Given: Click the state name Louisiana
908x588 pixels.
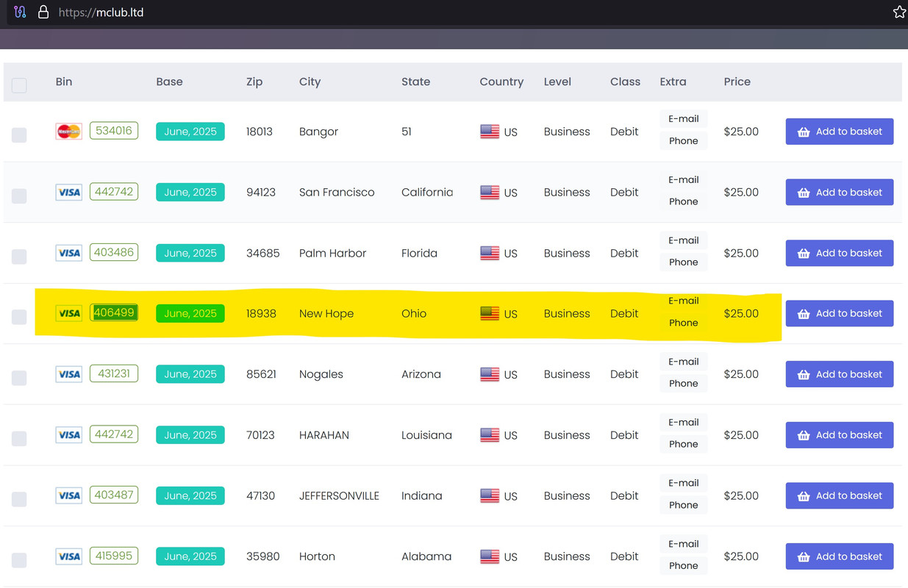Looking at the screenshot, I should click(x=426, y=435).
